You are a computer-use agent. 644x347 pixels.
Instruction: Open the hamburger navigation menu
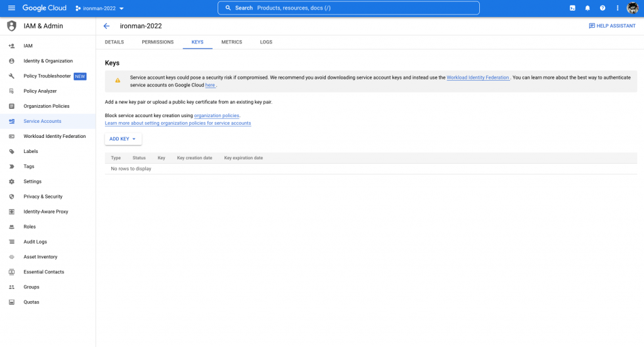[11, 8]
